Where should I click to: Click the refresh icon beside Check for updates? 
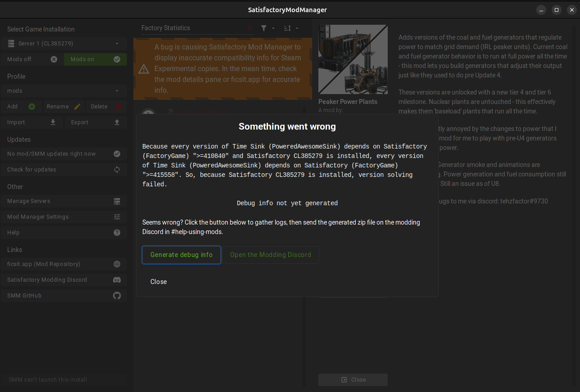(117, 170)
